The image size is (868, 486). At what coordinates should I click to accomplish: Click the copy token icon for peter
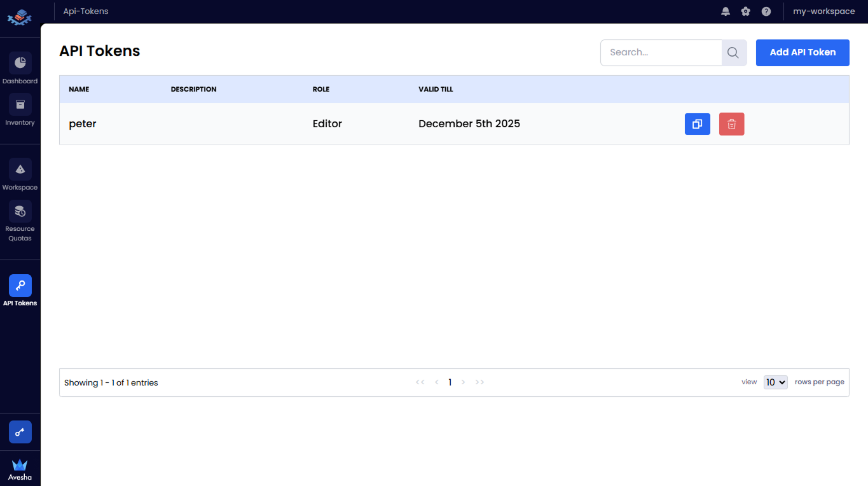(x=697, y=124)
